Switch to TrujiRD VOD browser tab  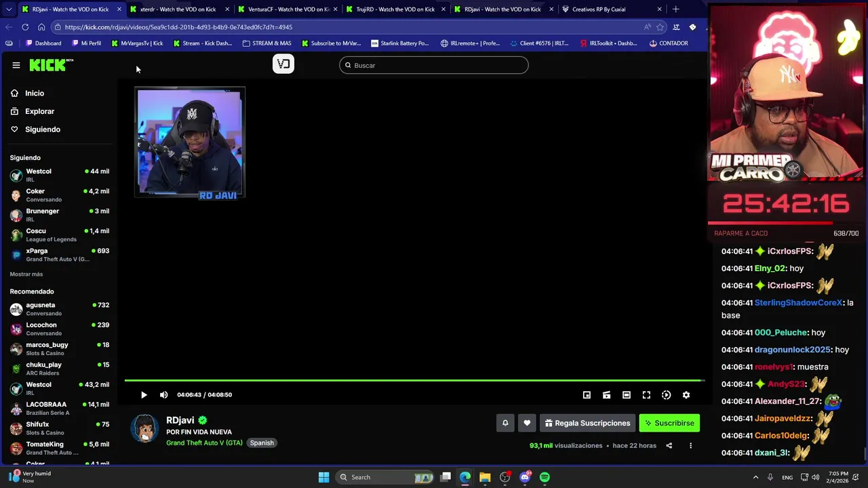point(395,9)
